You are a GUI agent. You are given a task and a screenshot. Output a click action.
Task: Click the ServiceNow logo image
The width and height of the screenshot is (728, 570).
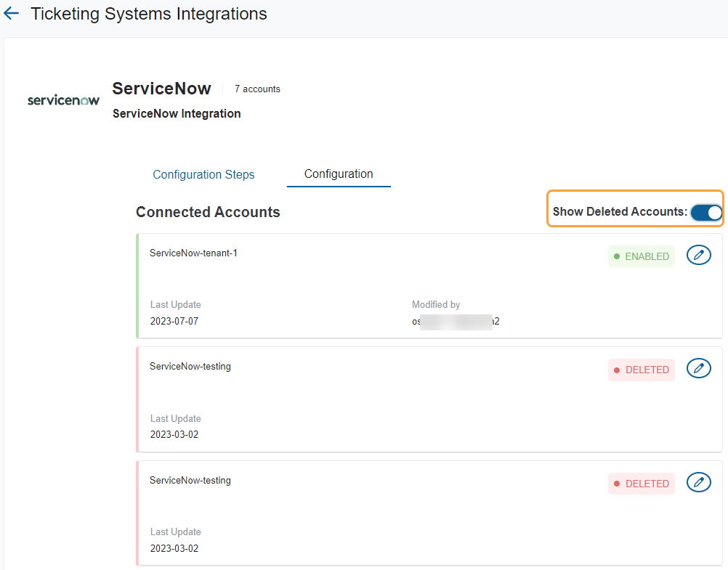[x=63, y=100]
